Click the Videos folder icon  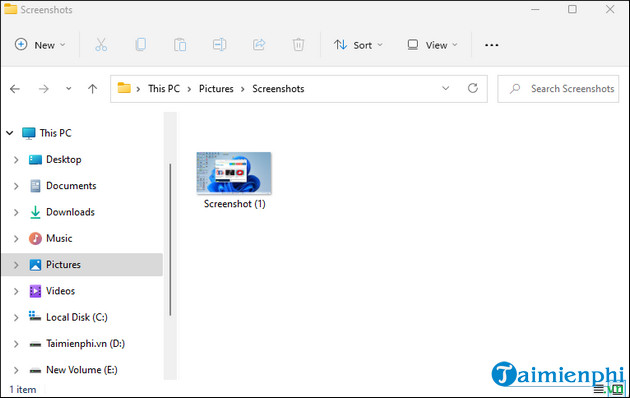click(35, 291)
